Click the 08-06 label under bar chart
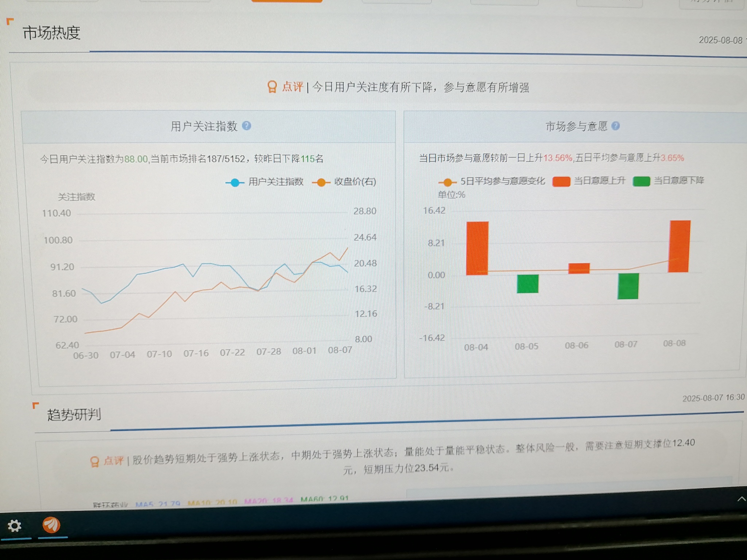The width and height of the screenshot is (747, 560). click(x=576, y=345)
